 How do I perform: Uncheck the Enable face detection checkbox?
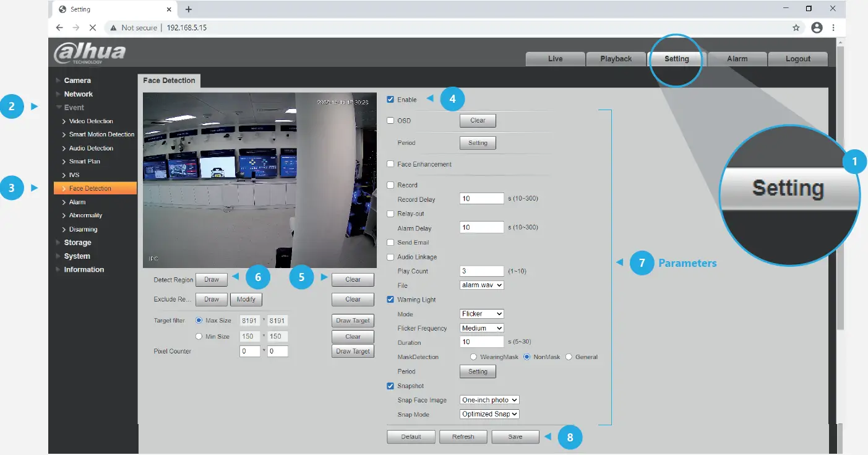390,100
